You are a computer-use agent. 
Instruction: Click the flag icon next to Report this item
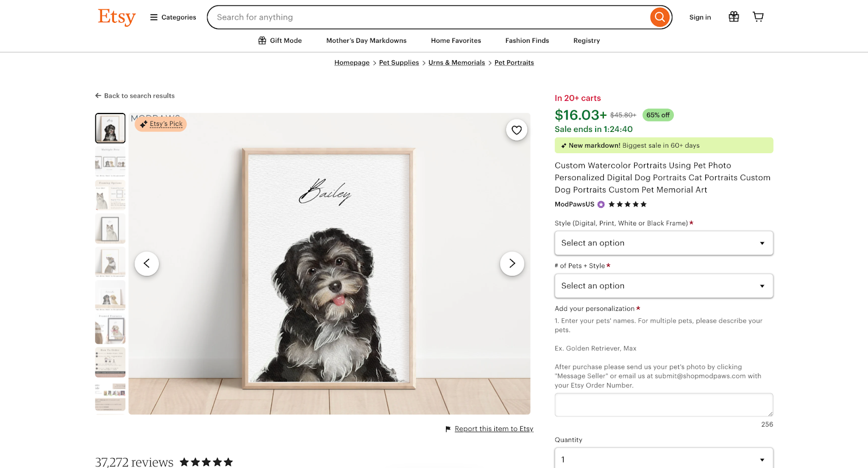point(447,429)
